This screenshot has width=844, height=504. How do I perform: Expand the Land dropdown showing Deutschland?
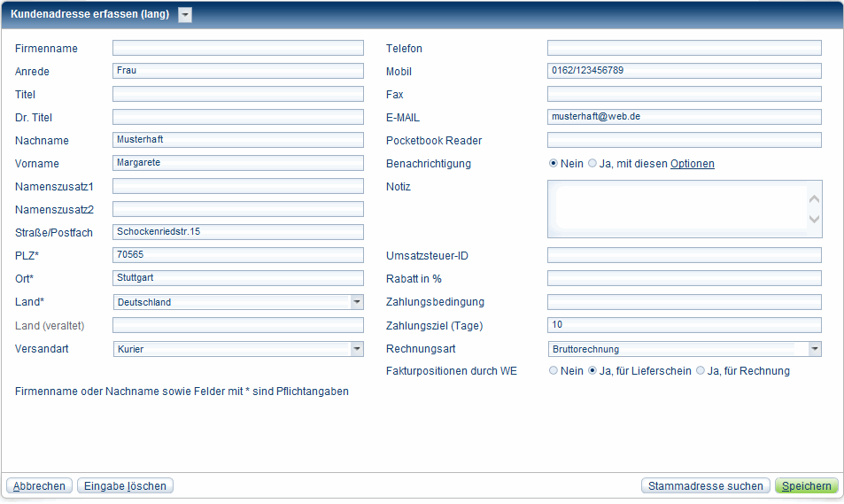(x=356, y=302)
